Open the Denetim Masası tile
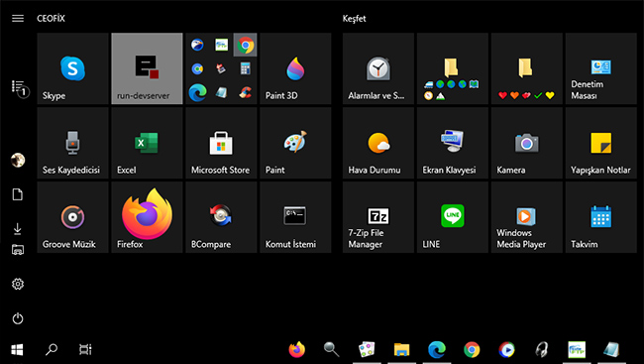The height and width of the screenshot is (364, 644). coord(600,68)
